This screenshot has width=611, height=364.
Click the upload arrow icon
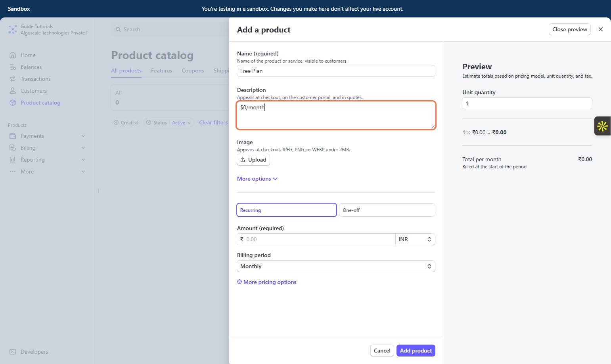tap(243, 160)
